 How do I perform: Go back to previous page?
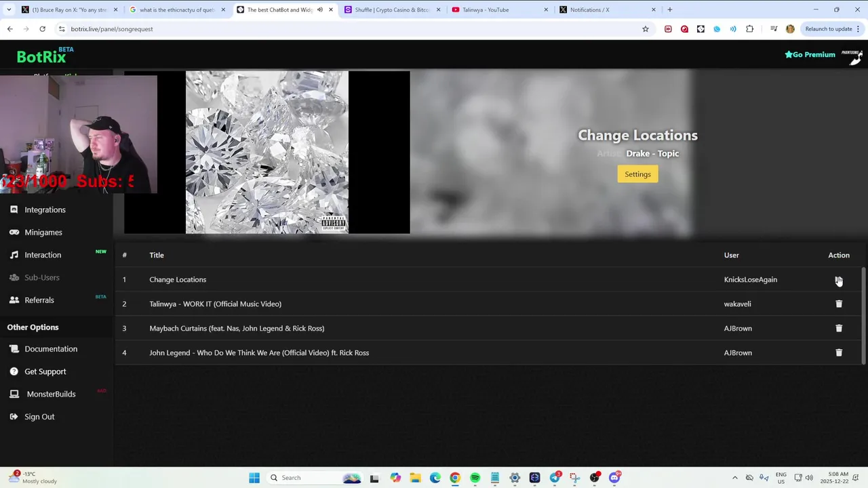click(x=9, y=28)
